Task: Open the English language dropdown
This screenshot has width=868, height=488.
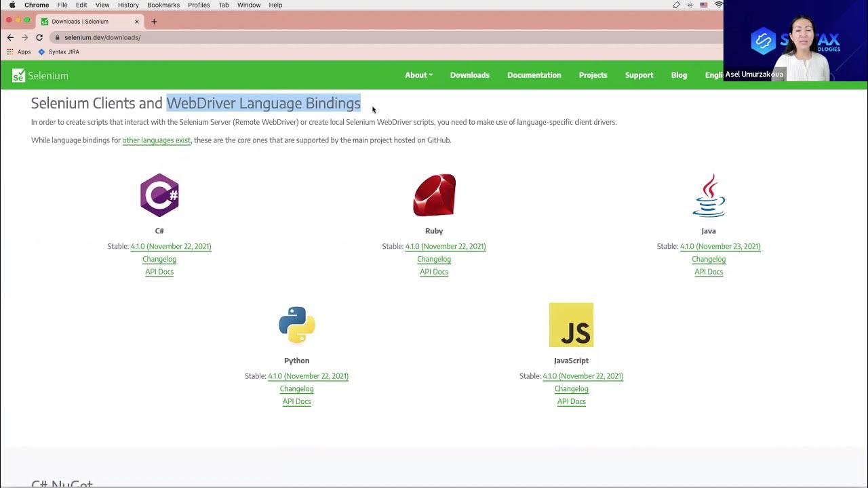Action: click(714, 75)
